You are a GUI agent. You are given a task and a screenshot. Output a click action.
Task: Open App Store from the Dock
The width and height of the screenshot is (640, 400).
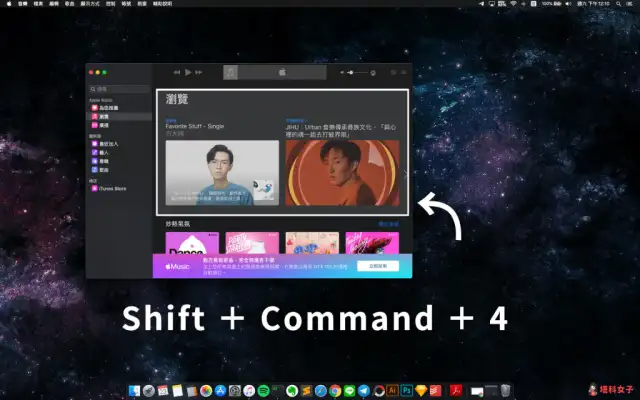220,391
